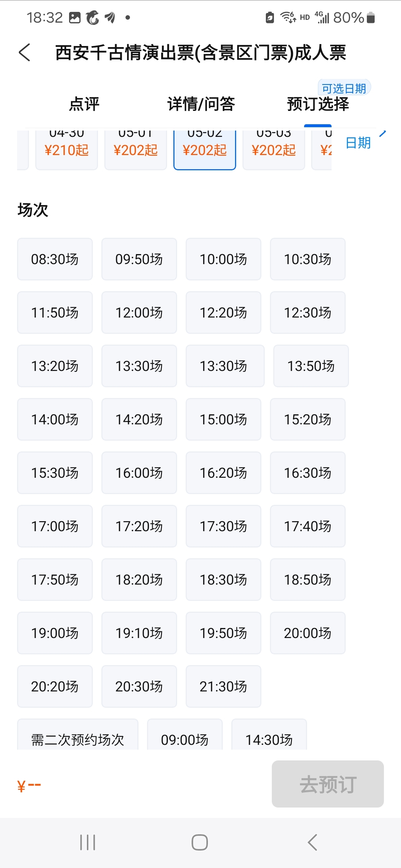401x868 pixels.
Task: Choose the 13:50场 session
Action: (311, 366)
